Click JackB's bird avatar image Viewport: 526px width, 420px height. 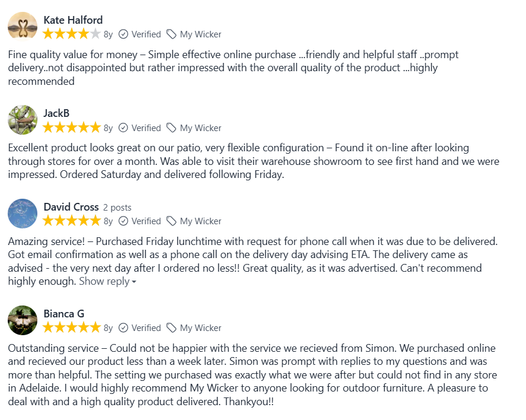point(22,119)
